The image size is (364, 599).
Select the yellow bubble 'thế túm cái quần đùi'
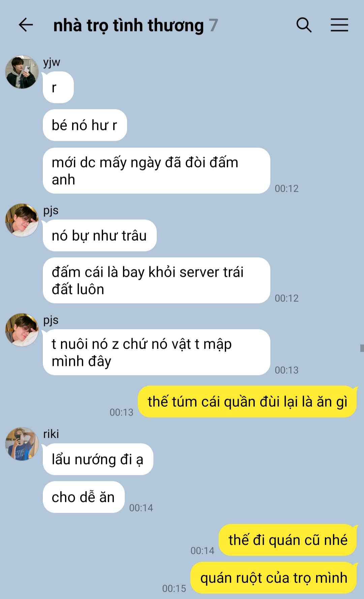coord(247,402)
